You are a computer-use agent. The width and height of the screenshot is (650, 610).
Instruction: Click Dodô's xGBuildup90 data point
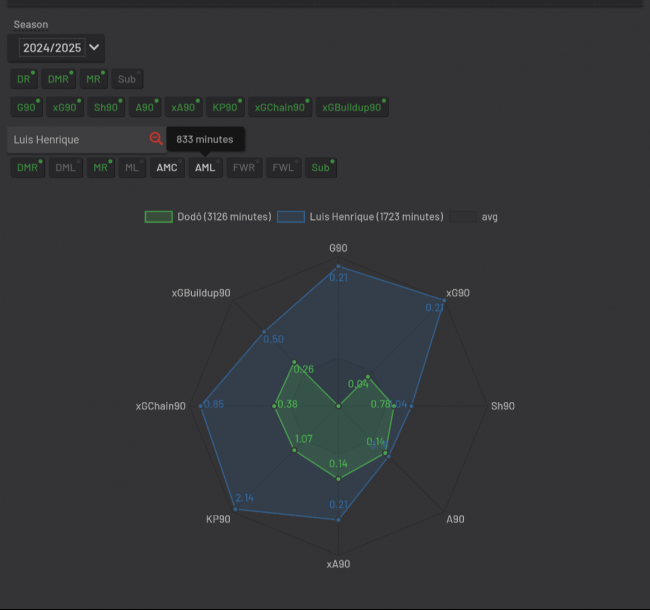[x=294, y=362]
